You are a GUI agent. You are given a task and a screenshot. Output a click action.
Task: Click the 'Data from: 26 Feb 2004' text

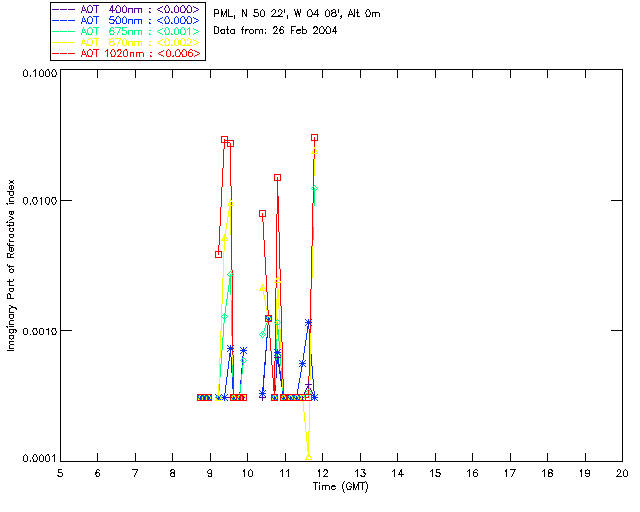275,31
